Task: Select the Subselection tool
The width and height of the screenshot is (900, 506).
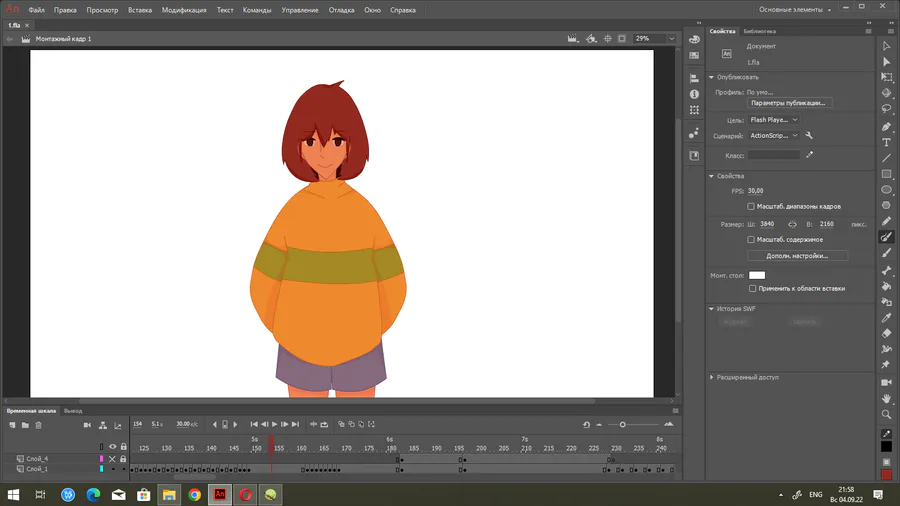Action: point(886,61)
